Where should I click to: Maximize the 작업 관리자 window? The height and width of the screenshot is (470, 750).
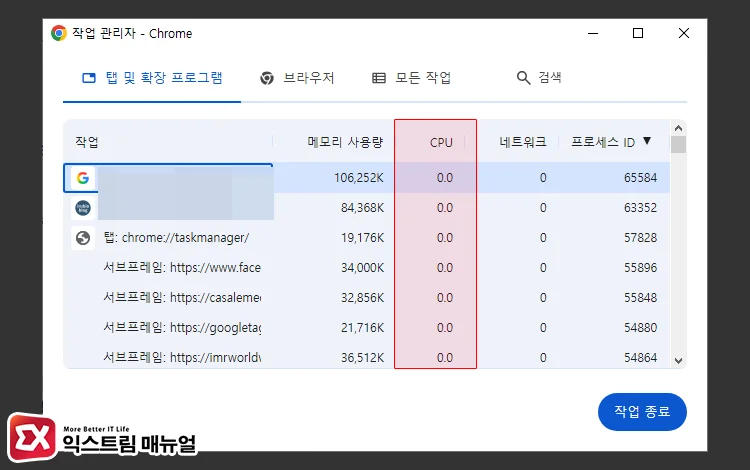[638, 33]
